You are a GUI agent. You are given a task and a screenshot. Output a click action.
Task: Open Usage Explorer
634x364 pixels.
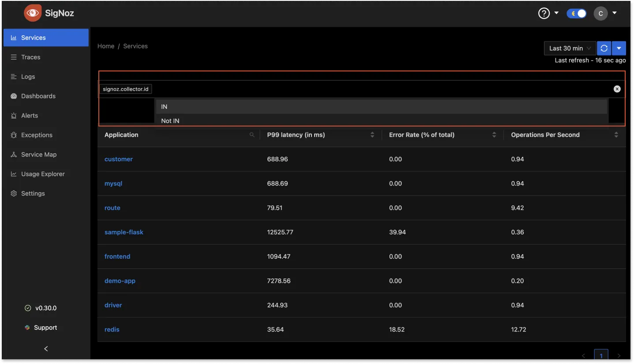pyautogui.click(x=46, y=174)
